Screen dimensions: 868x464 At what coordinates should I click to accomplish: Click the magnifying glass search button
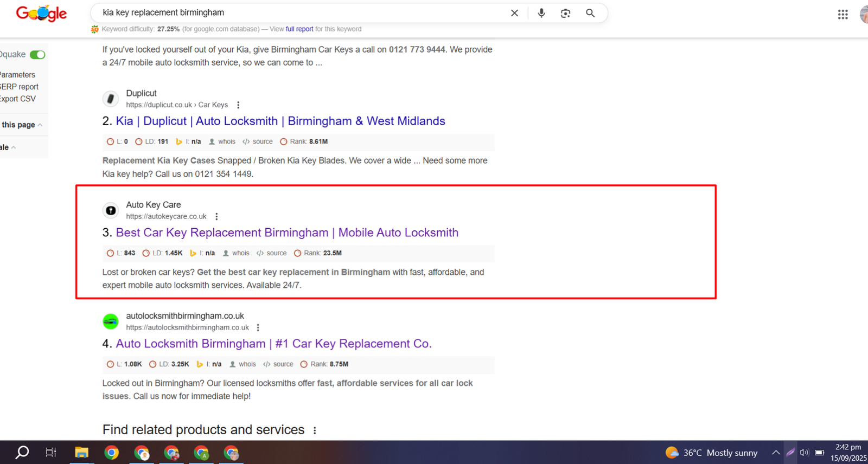[x=590, y=13]
